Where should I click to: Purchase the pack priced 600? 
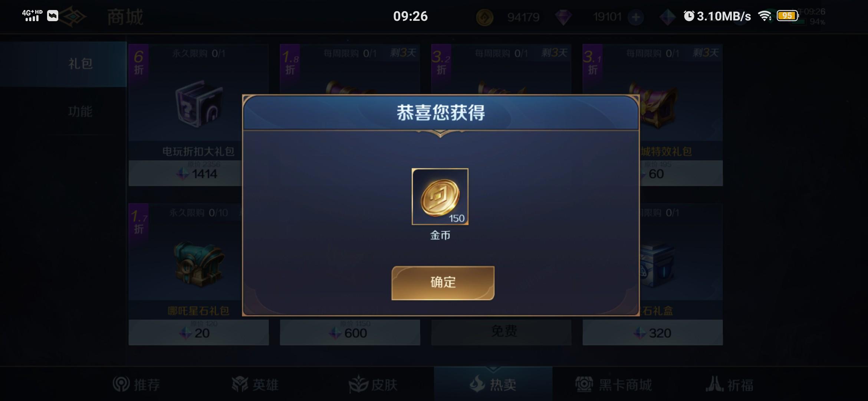350,333
